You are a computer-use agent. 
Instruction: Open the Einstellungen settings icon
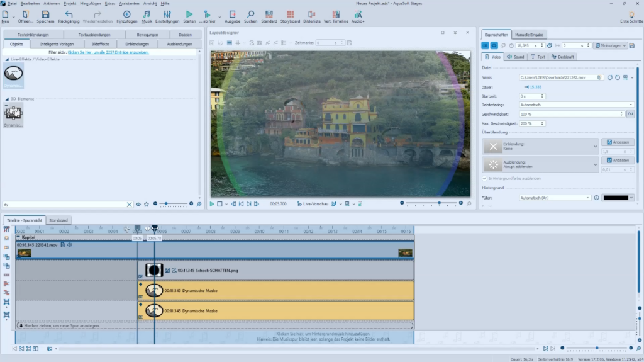167,16
